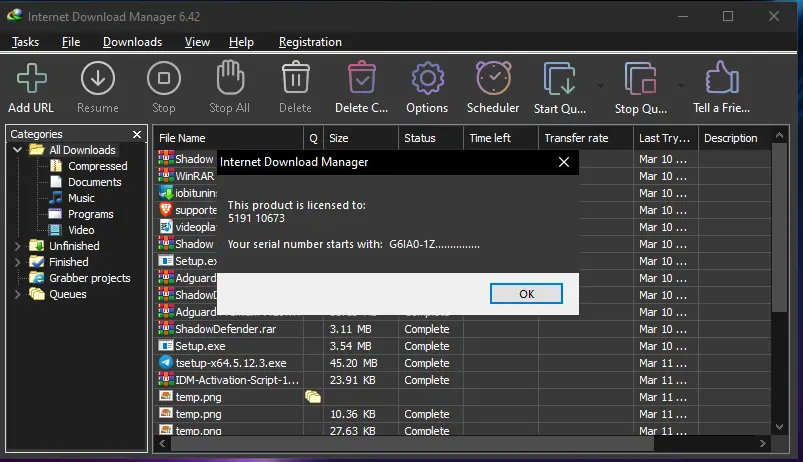
Task: Select the All Downloads folder
Action: tap(82, 150)
